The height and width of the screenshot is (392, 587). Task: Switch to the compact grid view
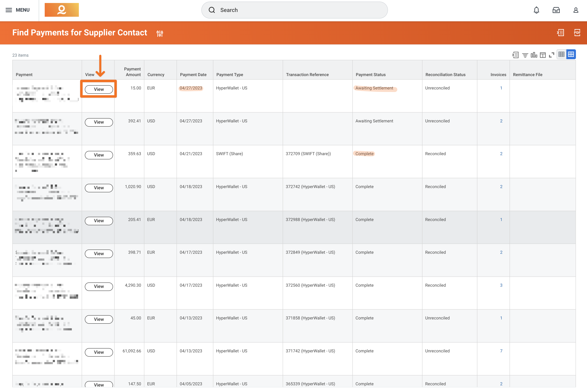[561, 54]
